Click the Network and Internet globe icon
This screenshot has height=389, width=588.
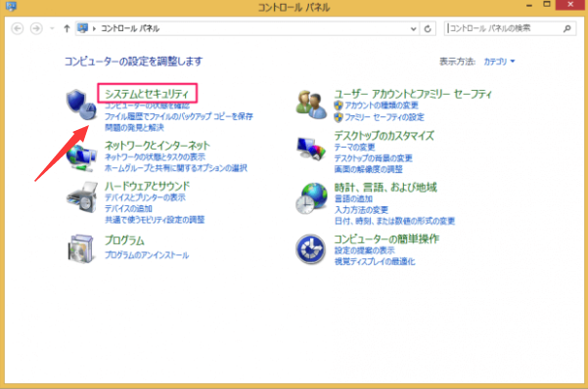(x=81, y=157)
